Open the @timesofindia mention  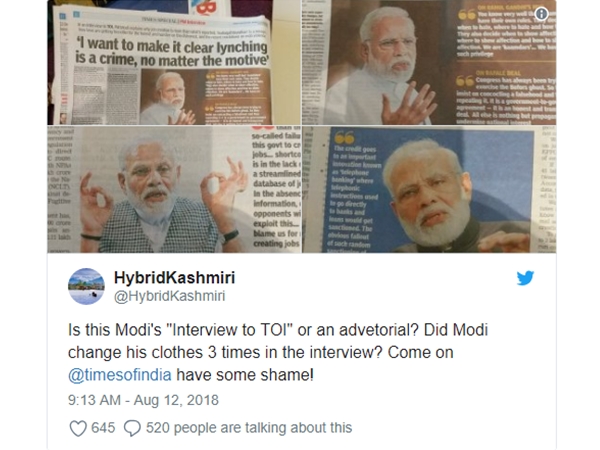click(x=120, y=375)
